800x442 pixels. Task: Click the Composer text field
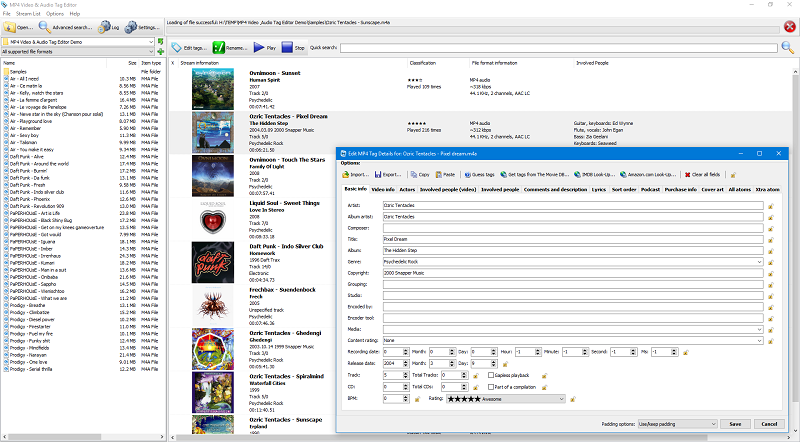pos(573,228)
